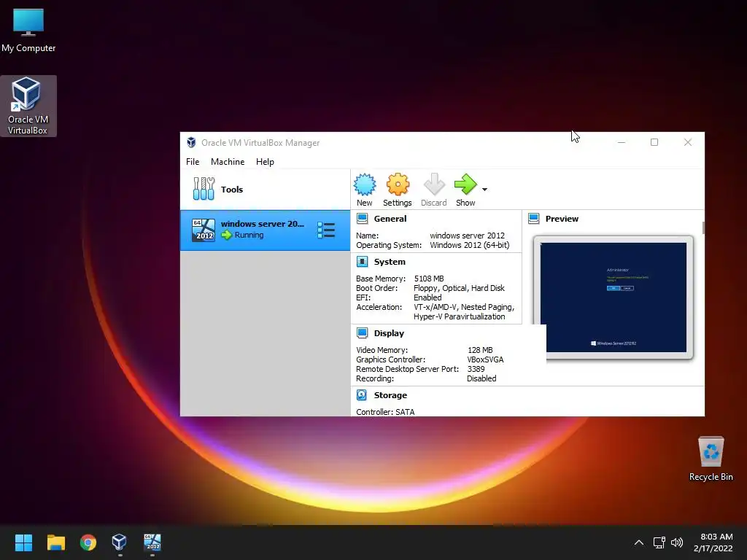
Task: Click the running VM 2012 taskbar icon
Action: pyautogui.click(x=152, y=542)
